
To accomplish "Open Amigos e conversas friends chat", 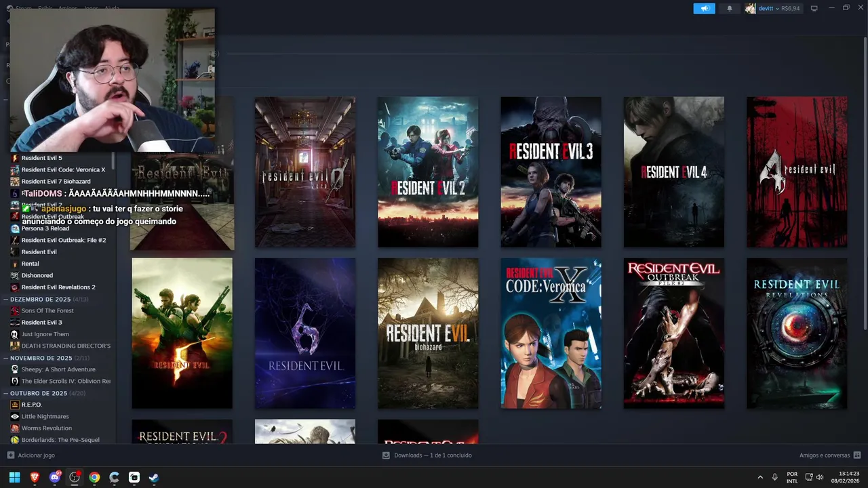I will 830,455.
